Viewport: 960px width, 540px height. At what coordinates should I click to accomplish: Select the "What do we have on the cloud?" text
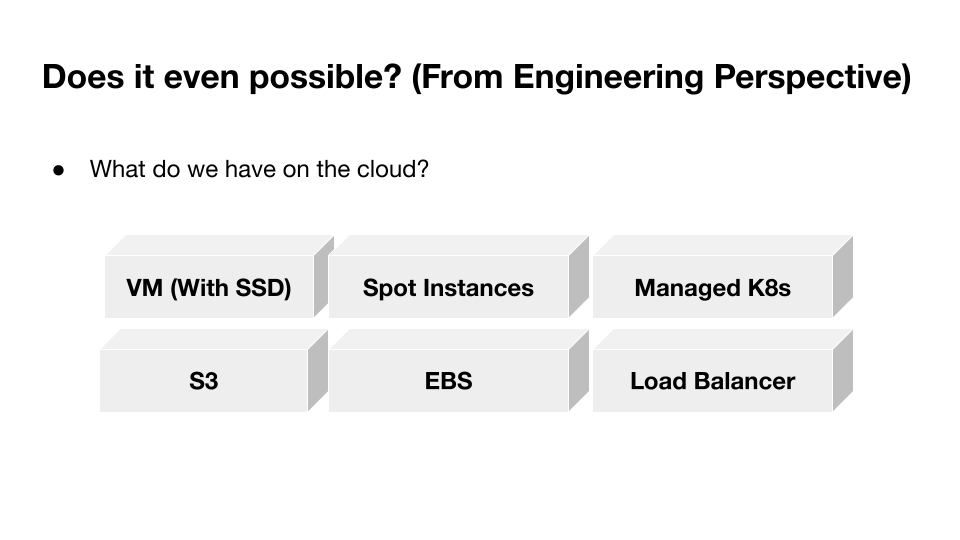click(x=259, y=169)
